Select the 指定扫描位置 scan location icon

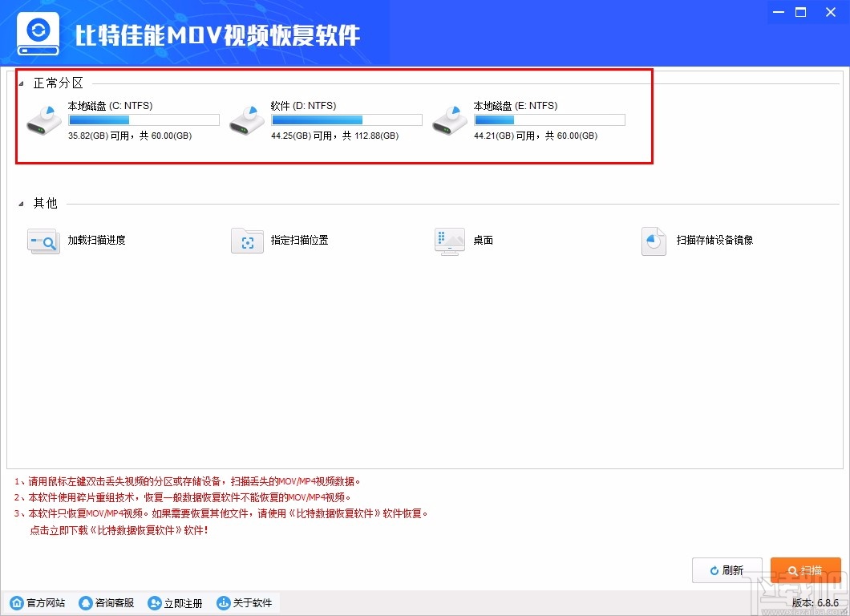pyautogui.click(x=247, y=241)
